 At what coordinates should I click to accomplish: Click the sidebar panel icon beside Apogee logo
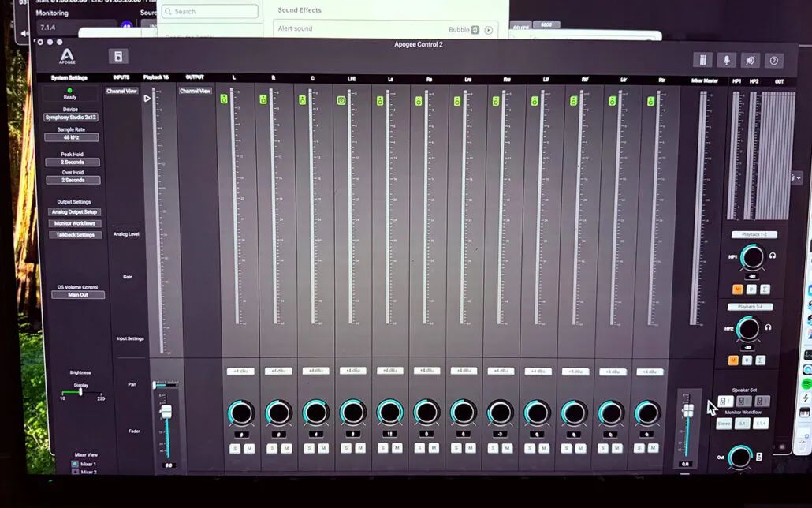pos(118,56)
